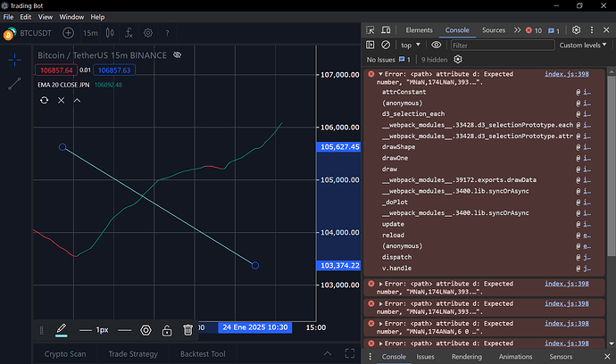Collapse the indicator legend caret

pos(77,101)
